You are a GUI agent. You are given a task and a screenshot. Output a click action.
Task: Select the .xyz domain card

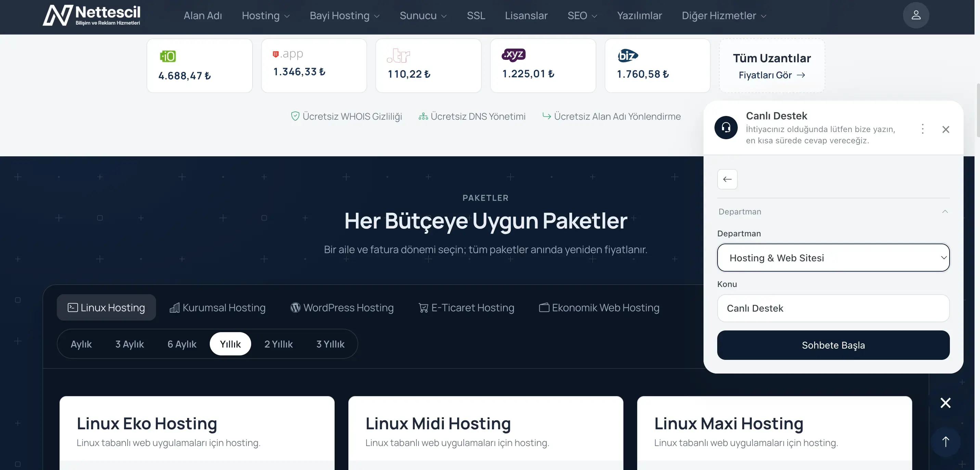pos(543,65)
